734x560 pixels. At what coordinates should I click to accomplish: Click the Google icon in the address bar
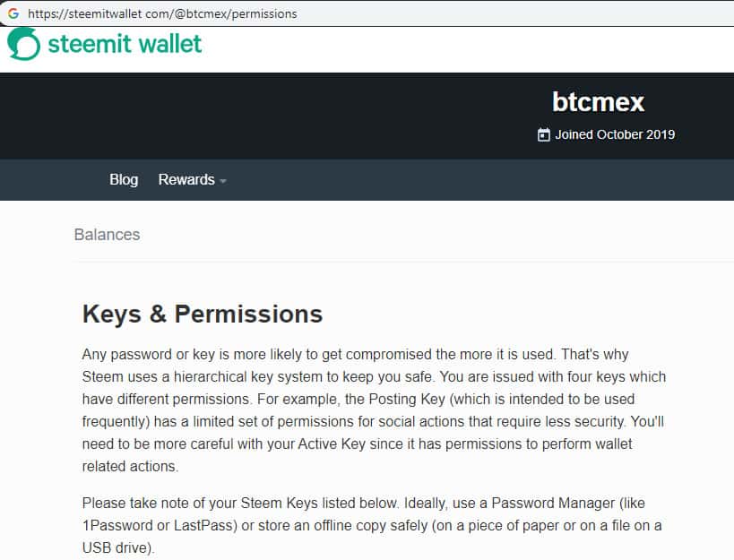13,13
